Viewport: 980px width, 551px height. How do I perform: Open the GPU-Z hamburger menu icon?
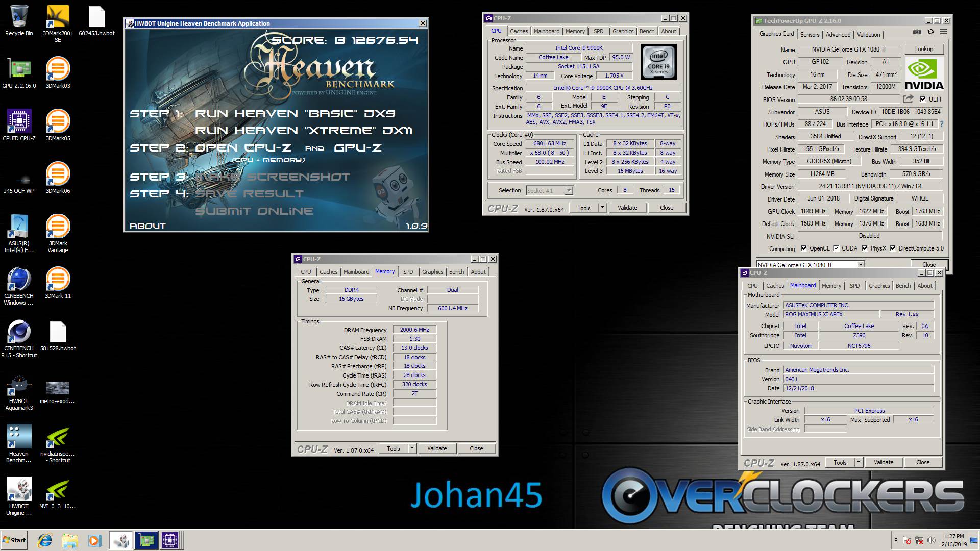(x=943, y=32)
